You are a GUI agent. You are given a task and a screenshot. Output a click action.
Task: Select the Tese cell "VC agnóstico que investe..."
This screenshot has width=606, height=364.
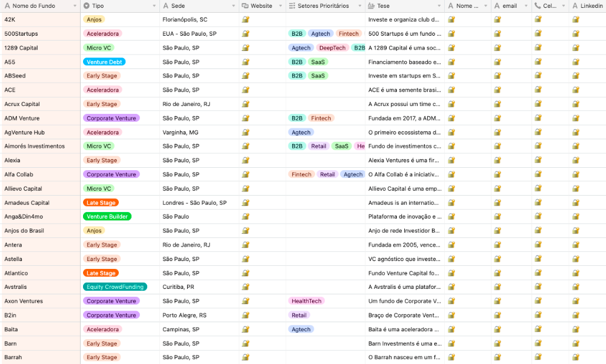[x=405, y=259]
